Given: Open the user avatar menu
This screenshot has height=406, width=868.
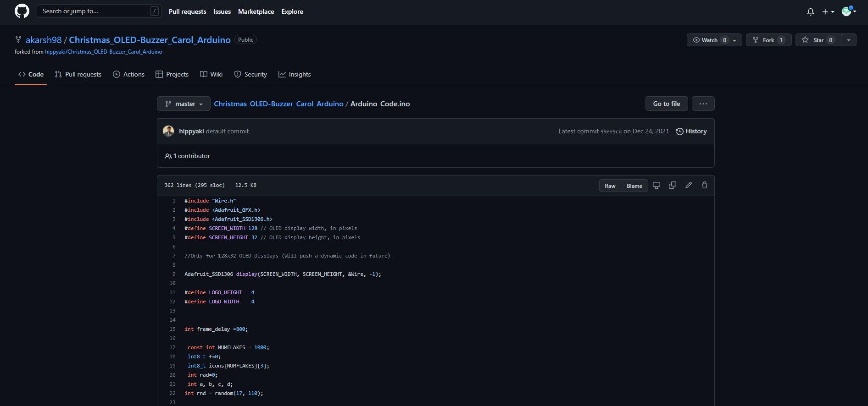Looking at the screenshot, I should coord(849,11).
